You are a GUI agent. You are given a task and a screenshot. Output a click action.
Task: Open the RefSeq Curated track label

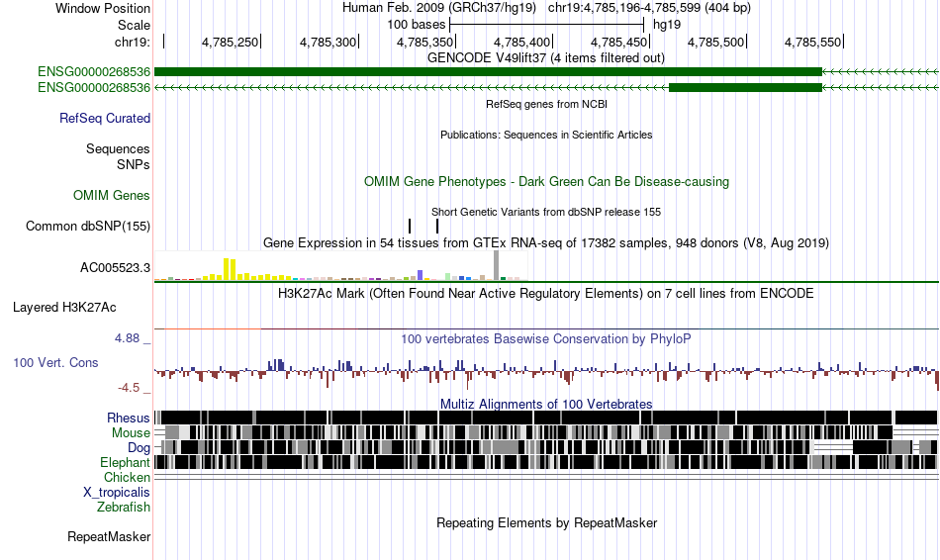click(104, 118)
